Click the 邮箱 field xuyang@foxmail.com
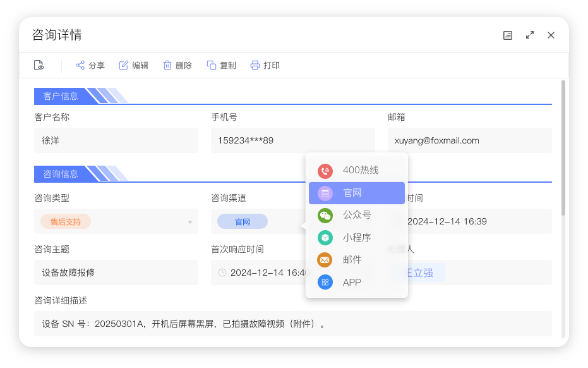588x368 pixels. click(x=469, y=140)
